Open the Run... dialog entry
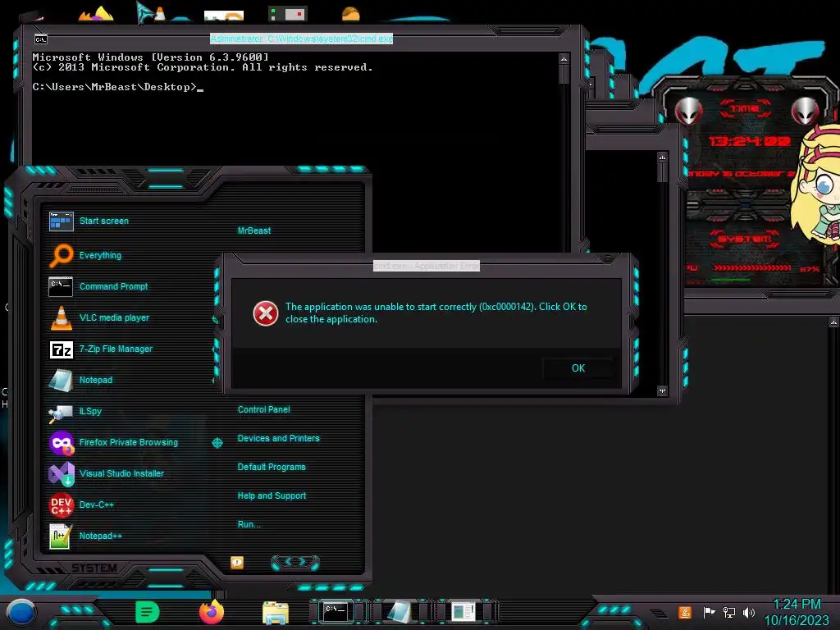The image size is (840, 630). tap(249, 524)
